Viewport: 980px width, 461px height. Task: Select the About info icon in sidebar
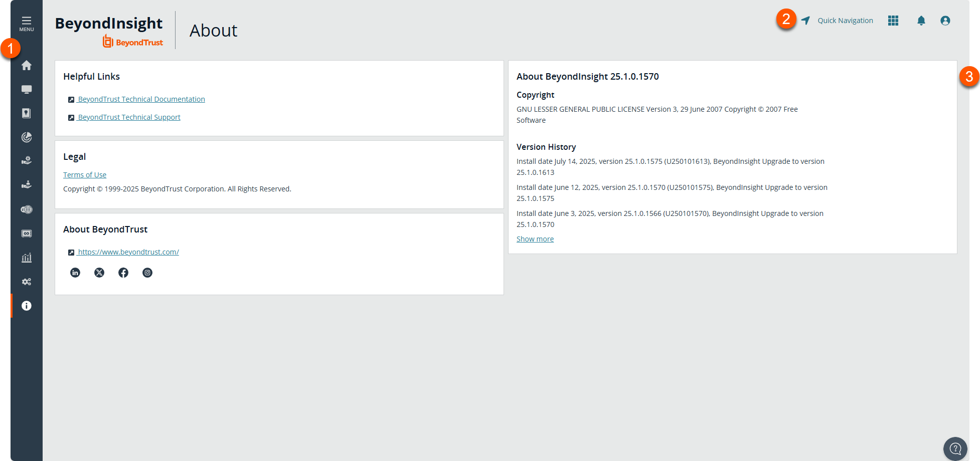(27, 306)
